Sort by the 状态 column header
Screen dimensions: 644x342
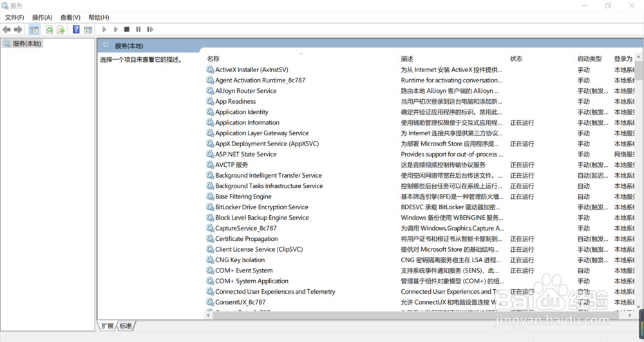click(516, 59)
